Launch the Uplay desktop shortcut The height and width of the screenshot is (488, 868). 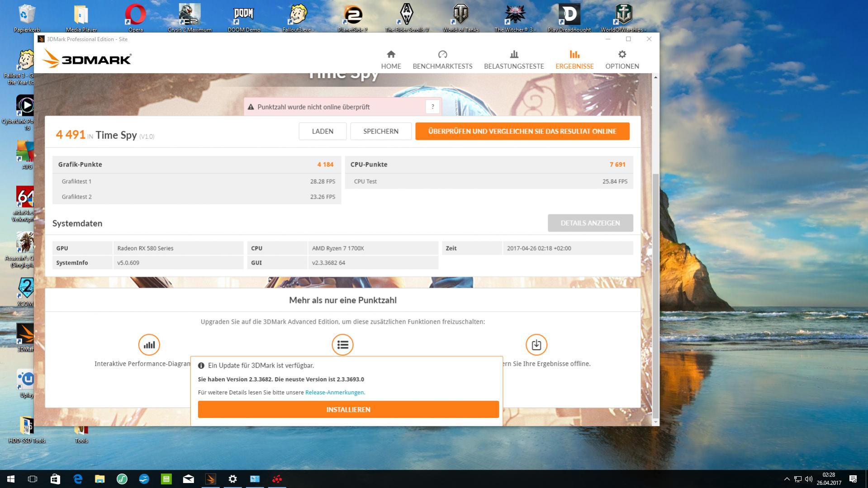pyautogui.click(x=26, y=384)
